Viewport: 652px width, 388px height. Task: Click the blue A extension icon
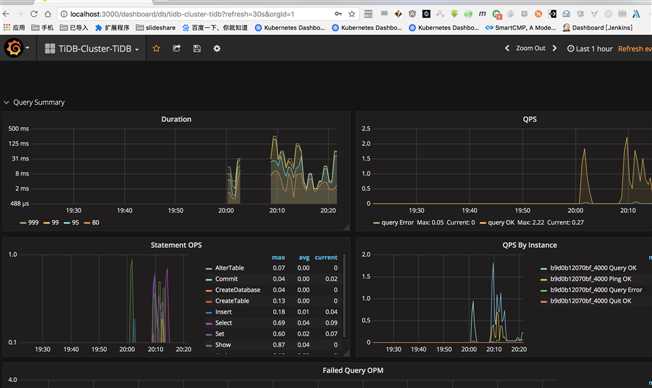tap(636, 14)
